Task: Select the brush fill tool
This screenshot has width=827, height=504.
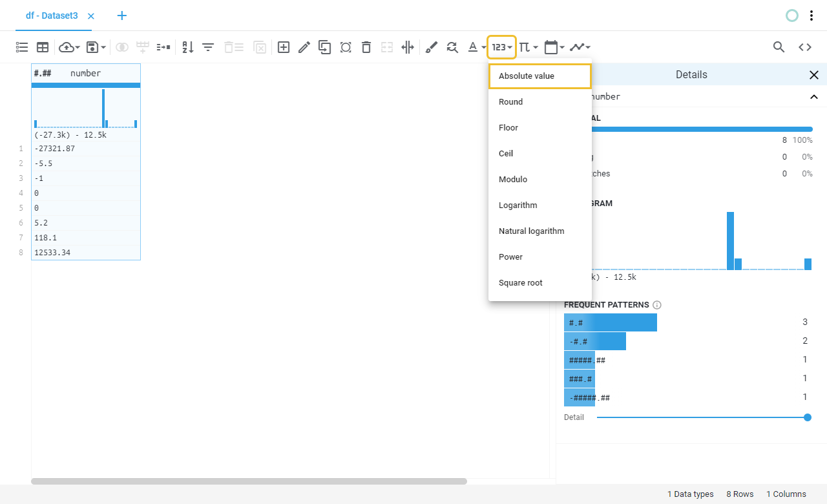Action: click(432, 47)
